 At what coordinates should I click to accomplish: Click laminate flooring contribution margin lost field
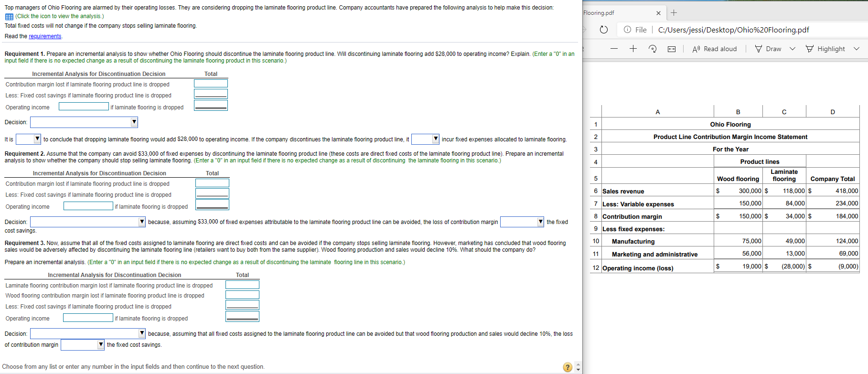[242, 285]
